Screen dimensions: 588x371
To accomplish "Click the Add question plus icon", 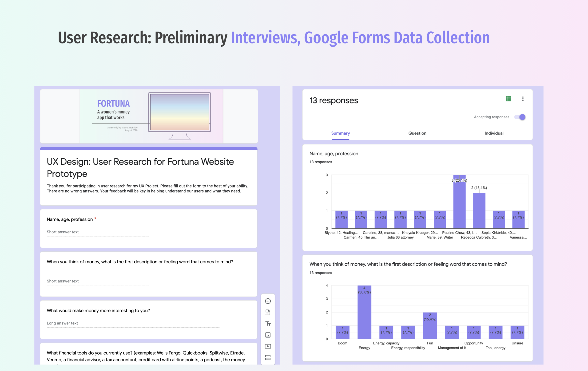I will tap(268, 301).
